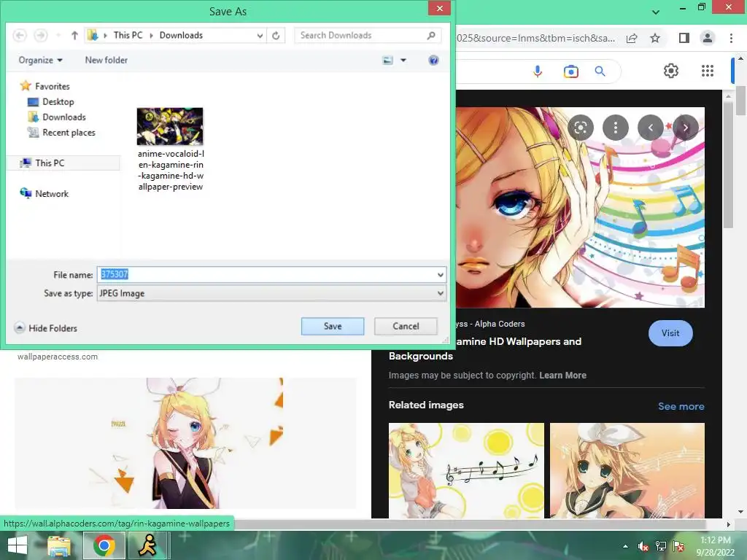Bookmark this tab with star icon

click(x=655, y=38)
